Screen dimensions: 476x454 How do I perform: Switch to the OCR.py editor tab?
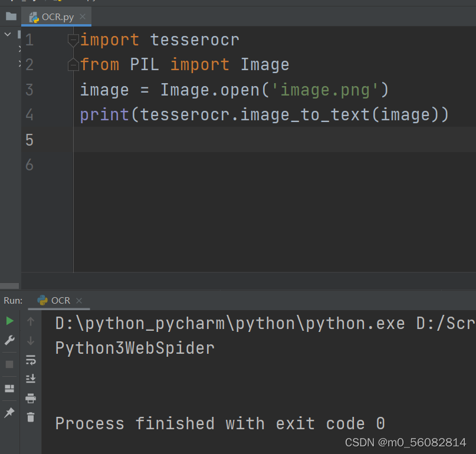pos(51,17)
